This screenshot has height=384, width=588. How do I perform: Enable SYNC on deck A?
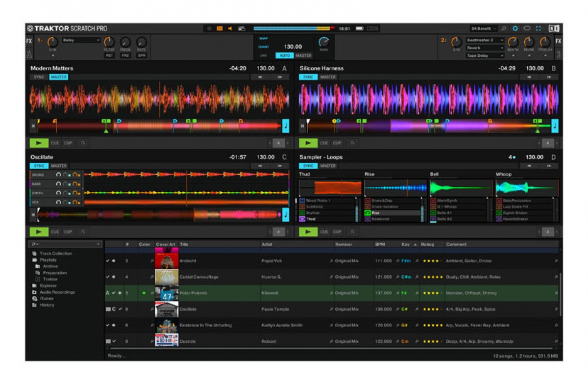[39, 77]
